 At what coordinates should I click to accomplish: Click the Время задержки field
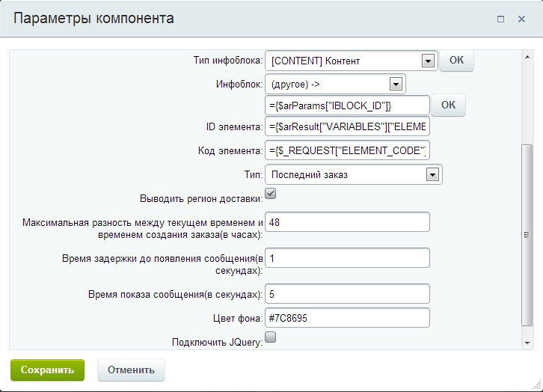pos(347,258)
